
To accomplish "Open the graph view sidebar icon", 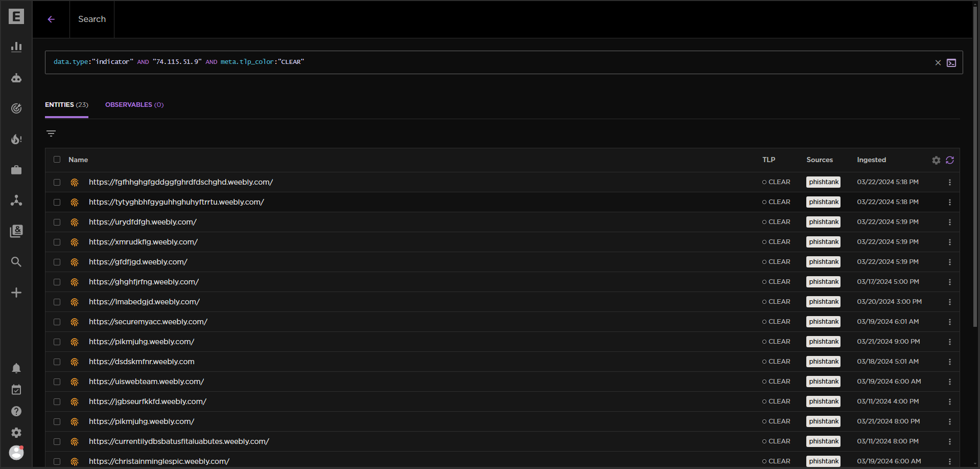I will (16, 200).
